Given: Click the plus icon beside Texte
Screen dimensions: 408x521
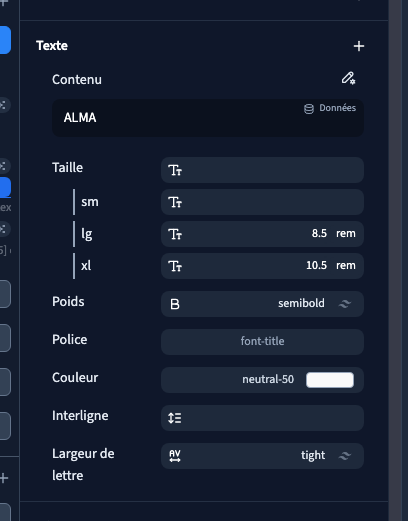Looking at the screenshot, I should [x=359, y=46].
